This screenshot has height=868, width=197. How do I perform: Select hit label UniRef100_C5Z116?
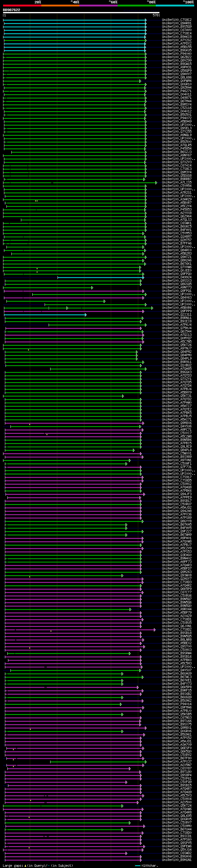click(177, 108)
